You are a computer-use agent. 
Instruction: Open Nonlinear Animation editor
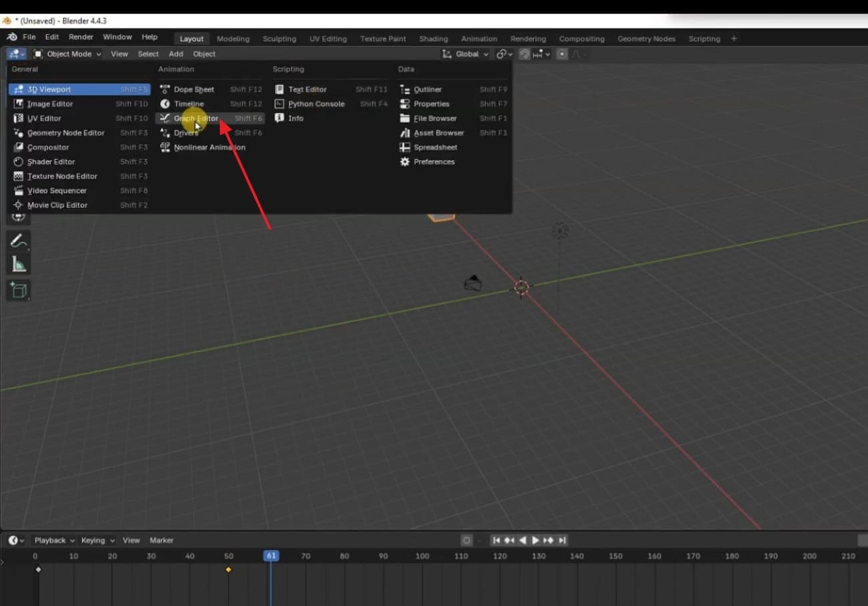coord(210,147)
